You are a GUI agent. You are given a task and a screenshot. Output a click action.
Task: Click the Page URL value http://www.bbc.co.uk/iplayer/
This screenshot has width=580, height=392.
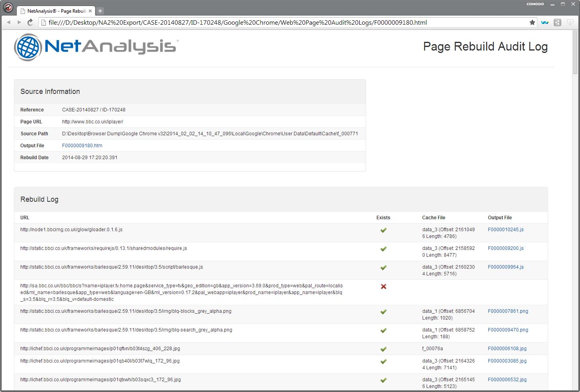(x=92, y=122)
